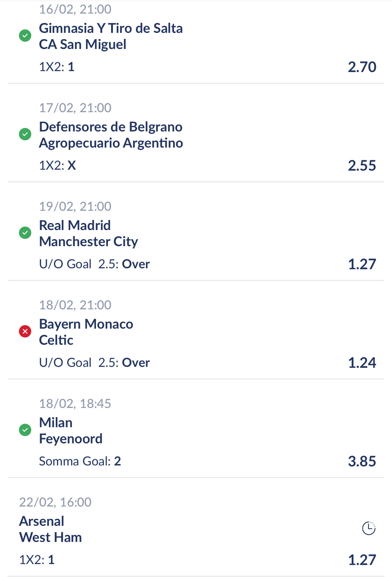Click green check icon beside Gimnasia Y Tiro de Salta
This screenshot has width=392, height=577.
[x=25, y=35]
